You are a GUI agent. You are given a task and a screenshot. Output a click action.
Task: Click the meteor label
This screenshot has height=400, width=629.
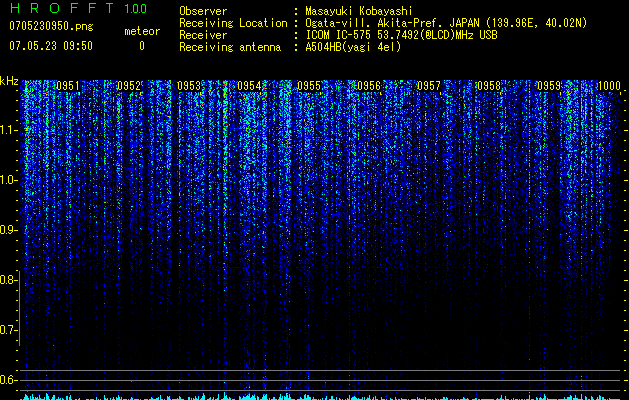tap(142, 31)
